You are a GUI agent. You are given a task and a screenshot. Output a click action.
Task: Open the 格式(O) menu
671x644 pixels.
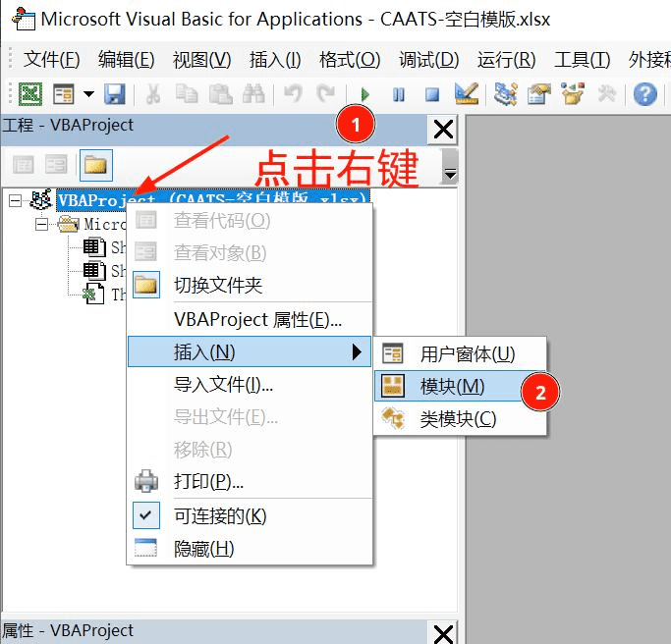point(350,60)
